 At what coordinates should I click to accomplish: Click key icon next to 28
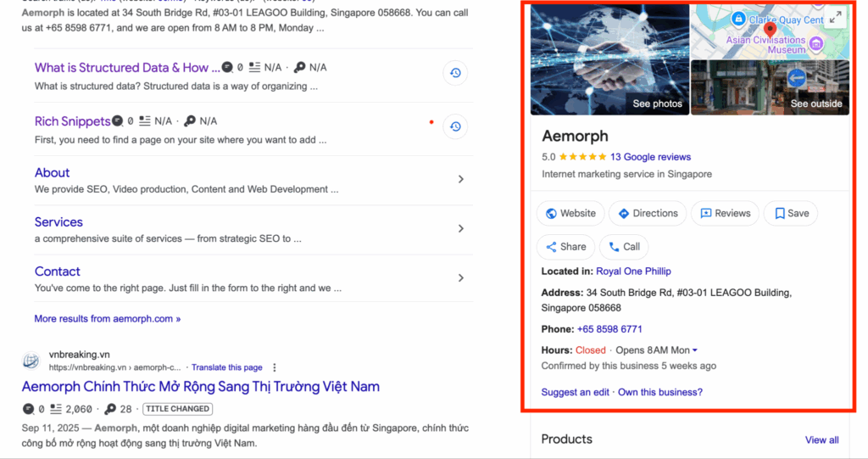pyautogui.click(x=110, y=409)
